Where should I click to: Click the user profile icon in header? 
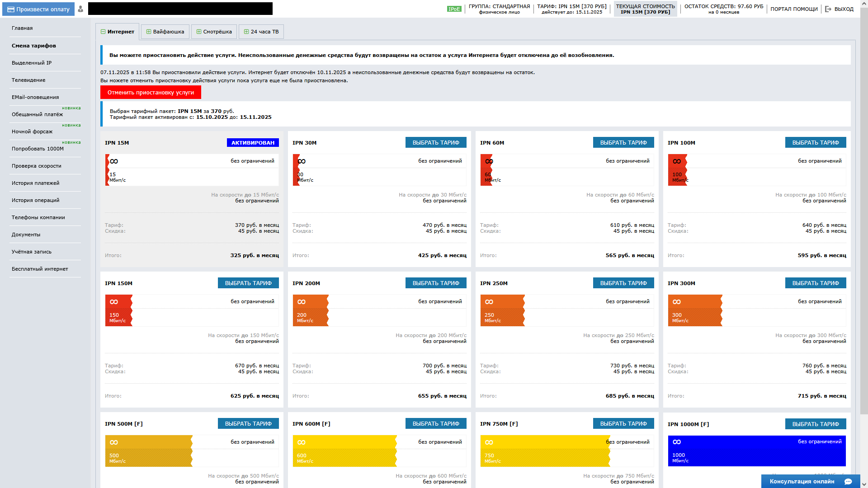80,9
